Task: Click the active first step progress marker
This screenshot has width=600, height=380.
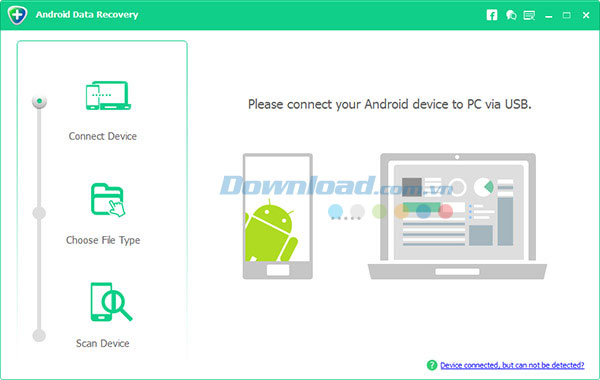Action: (39, 101)
